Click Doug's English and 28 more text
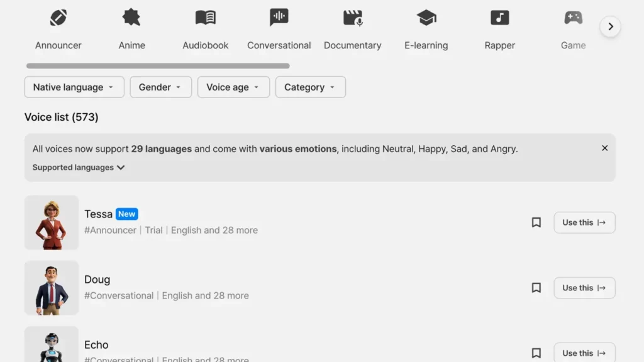Viewport: 644px width, 362px height. coord(206,295)
